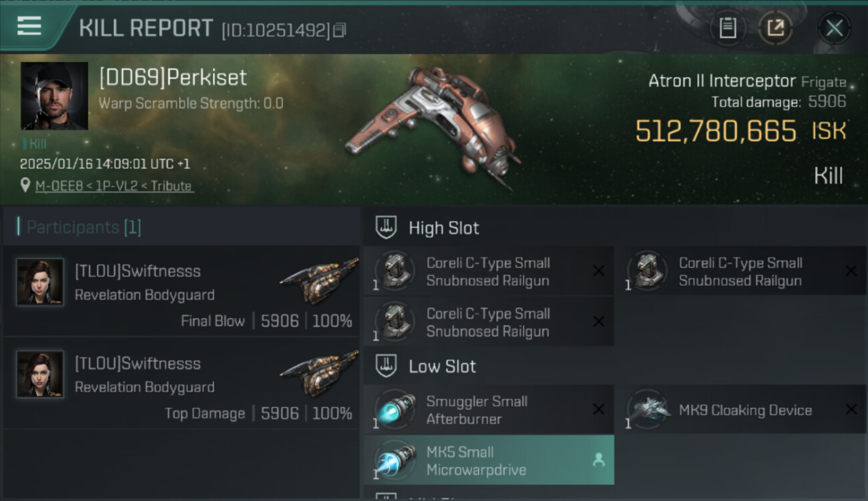Click the Top Damage Revelation Bodyguard ship icon
The image size is (868, 501).
(x=319, y=373)
